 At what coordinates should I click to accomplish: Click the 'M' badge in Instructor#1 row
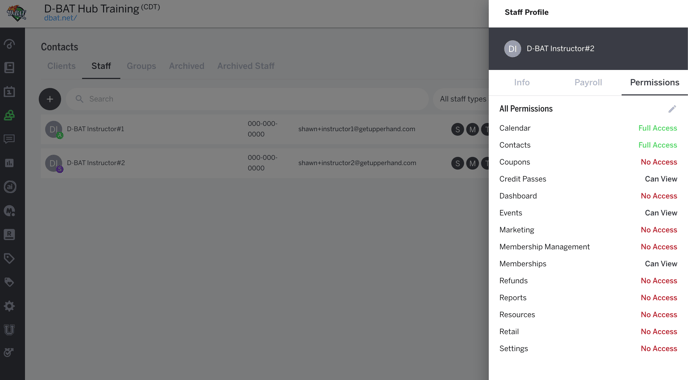click(x=473, y=129)
